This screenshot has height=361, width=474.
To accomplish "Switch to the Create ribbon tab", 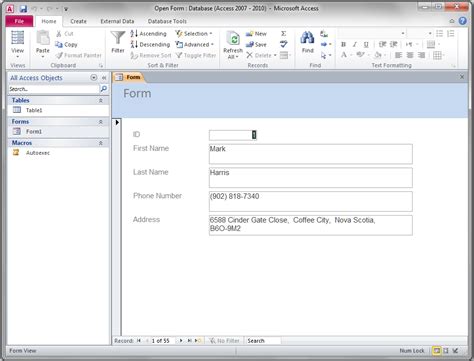I will [78, 21].
